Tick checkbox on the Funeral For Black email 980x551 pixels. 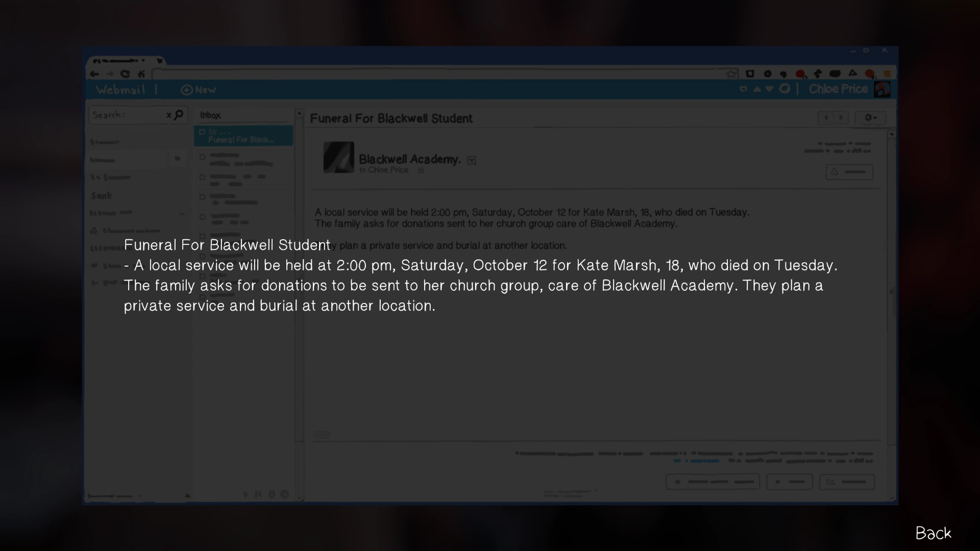202,132
